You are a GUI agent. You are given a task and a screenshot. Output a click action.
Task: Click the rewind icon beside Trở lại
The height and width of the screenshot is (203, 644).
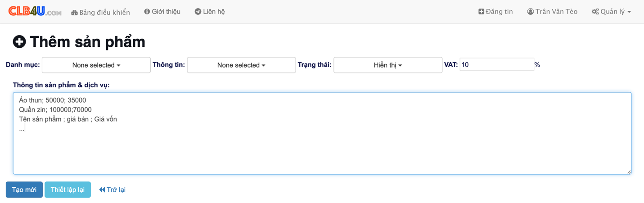pos(102,190)
